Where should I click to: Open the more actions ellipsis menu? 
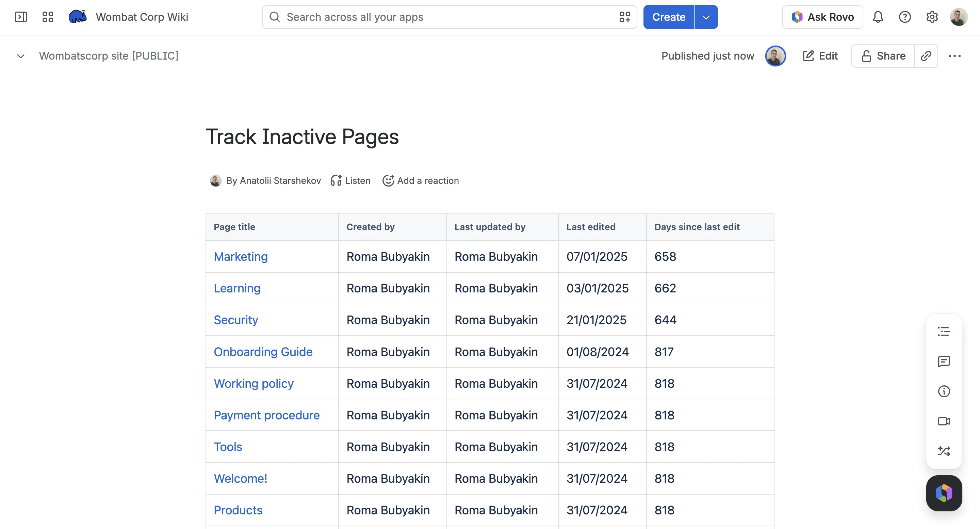click(x=954, y=56)
